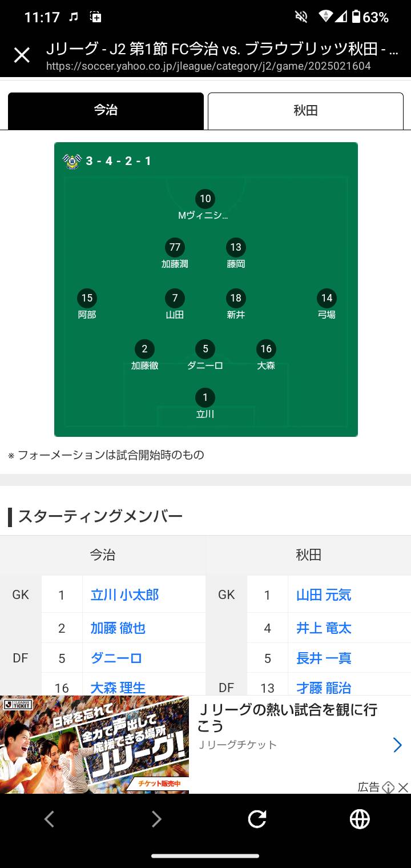Viewport: 411px width, 868px height.
Task: Tap the J League ticket banner image
Action: 94,745
